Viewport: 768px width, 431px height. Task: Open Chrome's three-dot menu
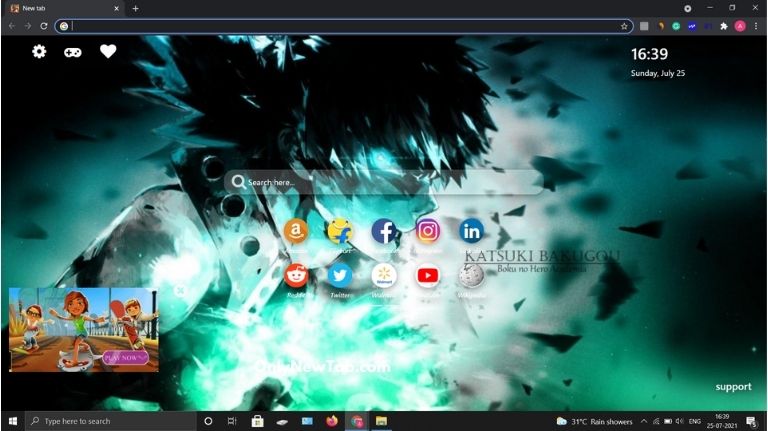pyautogui.click(x=756, y=26)
